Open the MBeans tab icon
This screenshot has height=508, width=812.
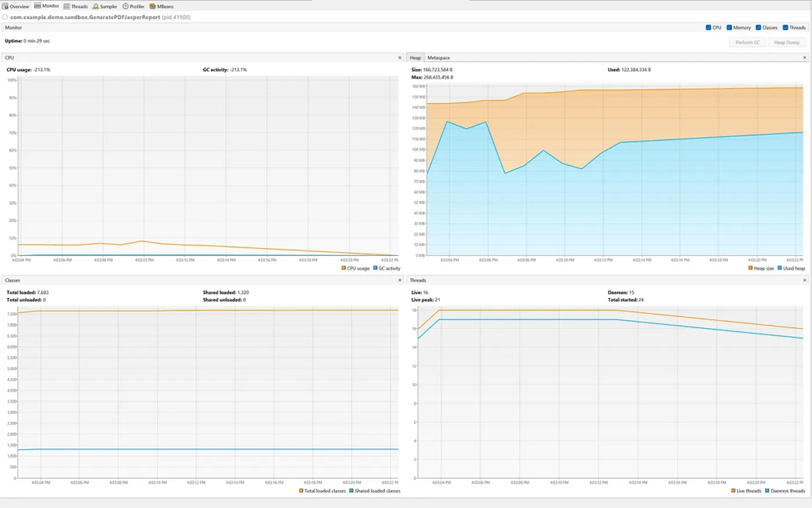[x=151, y=6]
